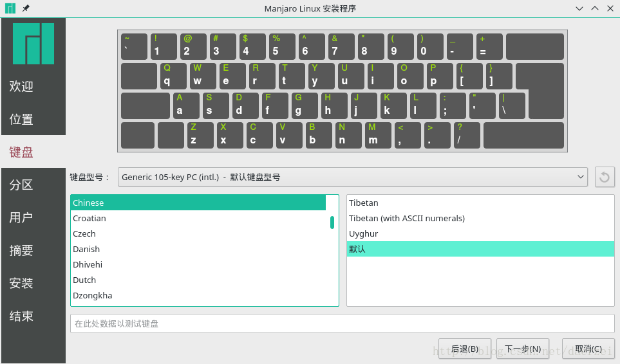Choose Tibetan (with ASCII numerals) variant
Viewport: 620px width, 364px height.
click(480, 218)
